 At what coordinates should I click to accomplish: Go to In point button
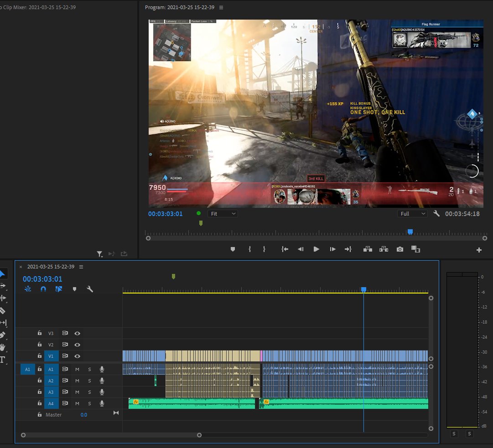[285, 249]
